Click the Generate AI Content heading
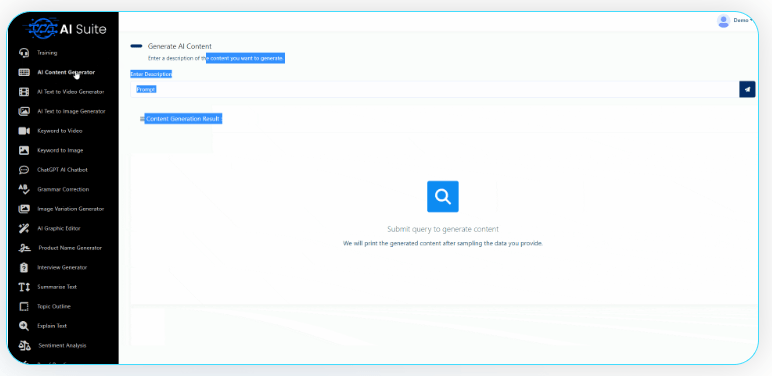Image resolution: width=772 pixels, height=376 pixels. pos(180,46)
